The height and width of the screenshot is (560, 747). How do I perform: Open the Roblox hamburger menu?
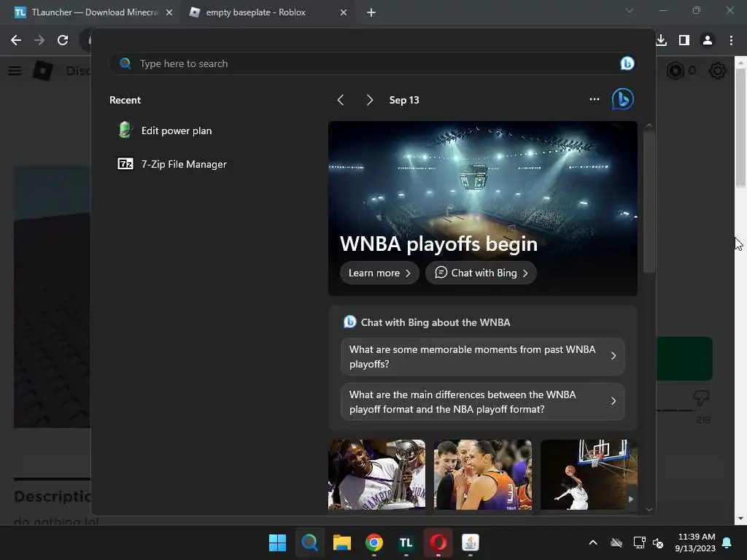[15, 71]
